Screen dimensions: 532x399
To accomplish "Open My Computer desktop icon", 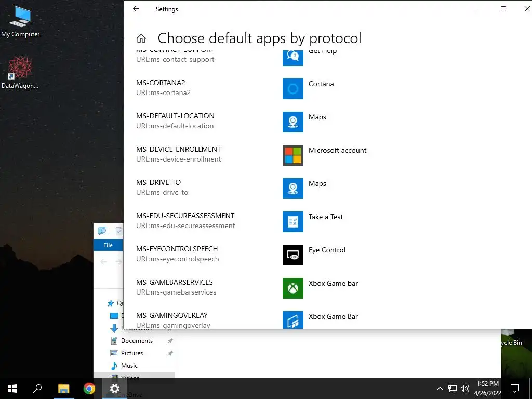I will click(x=20, y=21).
